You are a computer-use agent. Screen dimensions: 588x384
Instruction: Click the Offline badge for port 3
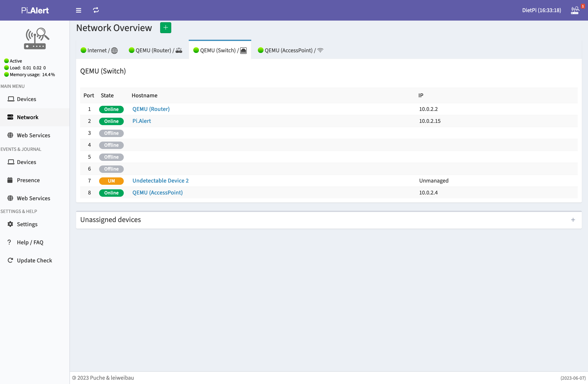tap(111, 133)
